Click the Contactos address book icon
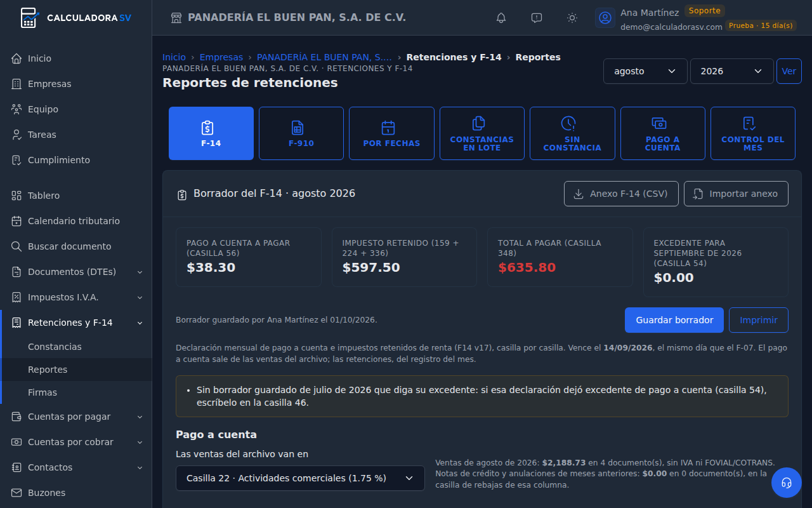Screen dimensions: 812x508 click(x=16, y=467)
